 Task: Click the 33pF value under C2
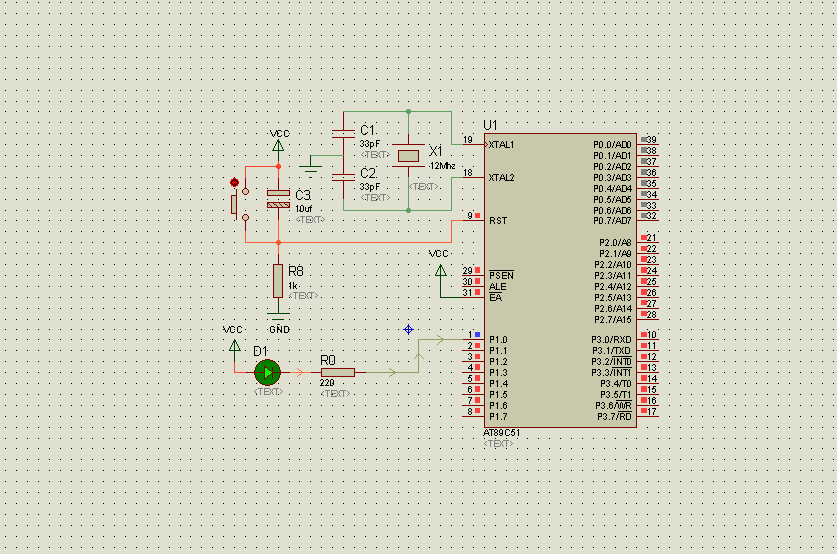click(370, 187)
